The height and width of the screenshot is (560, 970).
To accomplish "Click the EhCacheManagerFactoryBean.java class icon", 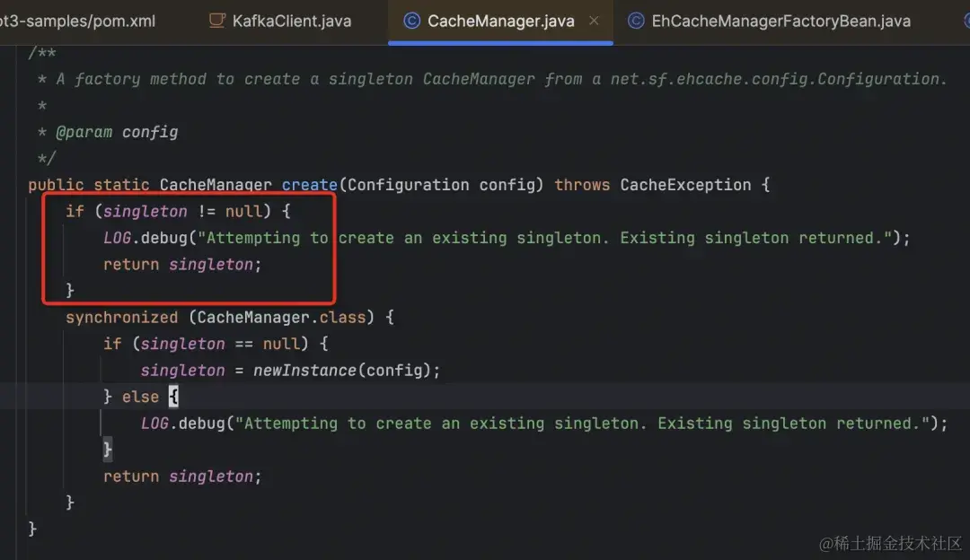I will [x=636, y=21].
